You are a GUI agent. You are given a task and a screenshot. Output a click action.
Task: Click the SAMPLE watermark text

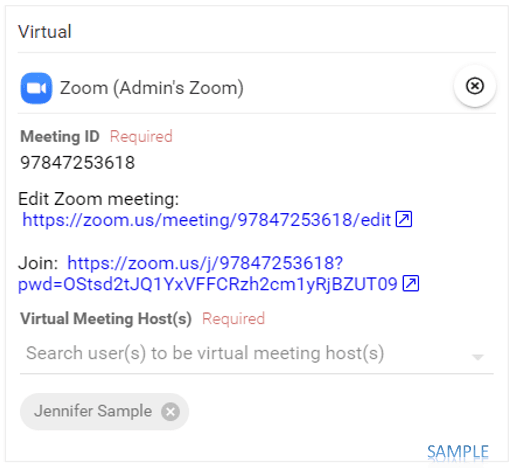click(x=458, y=452)
